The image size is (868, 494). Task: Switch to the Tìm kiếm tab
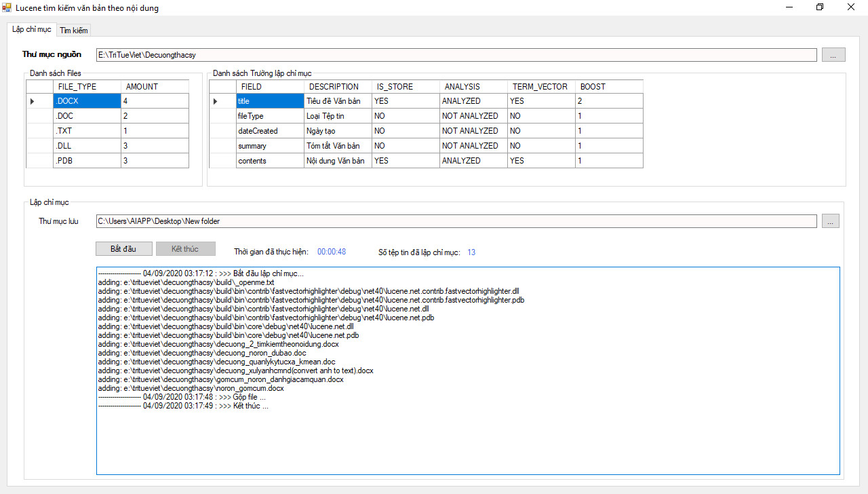click(73, 31)
